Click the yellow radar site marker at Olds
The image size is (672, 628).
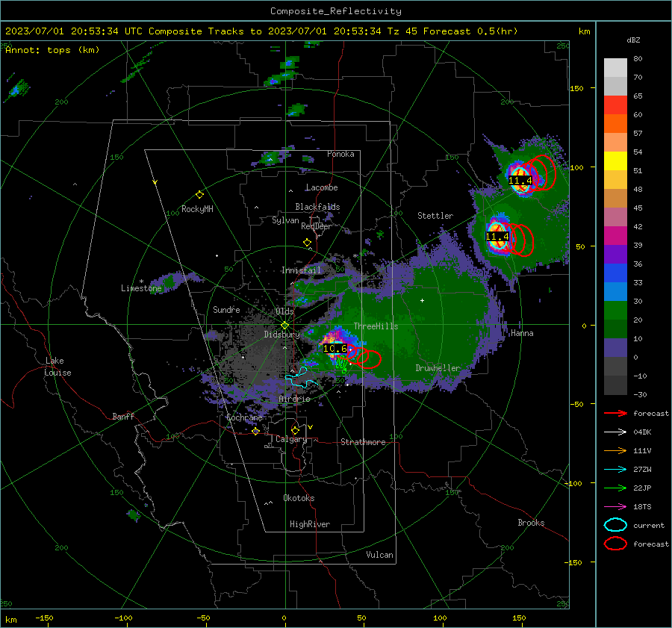click(x=285, y=326)
